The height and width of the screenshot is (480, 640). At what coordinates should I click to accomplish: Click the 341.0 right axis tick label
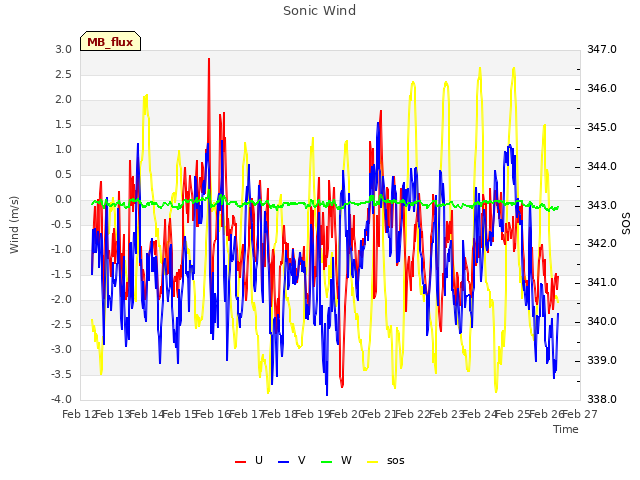pyautogui.click(x=602, y=282)
